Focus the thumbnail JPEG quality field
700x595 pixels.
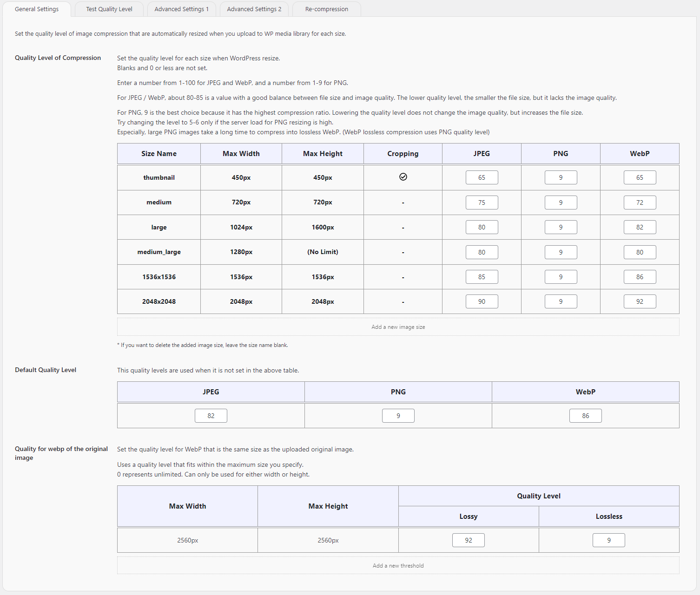coord(482,177)
